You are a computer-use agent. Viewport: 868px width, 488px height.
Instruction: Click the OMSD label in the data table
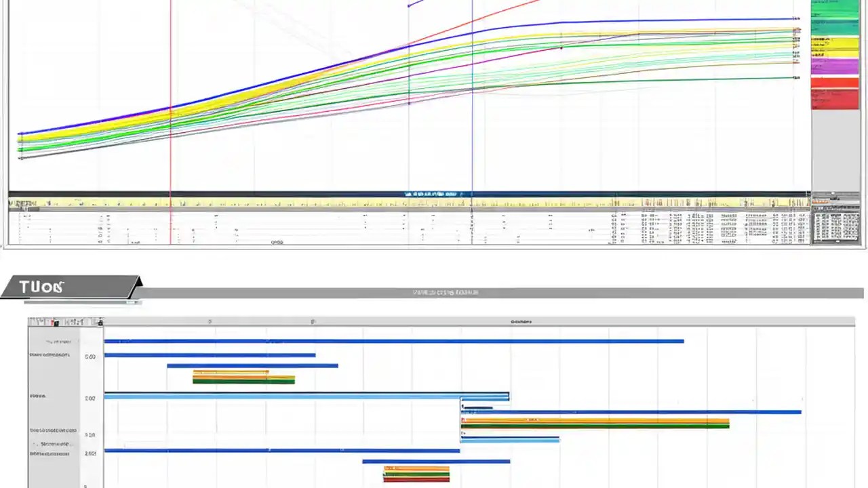pos(277,242)
